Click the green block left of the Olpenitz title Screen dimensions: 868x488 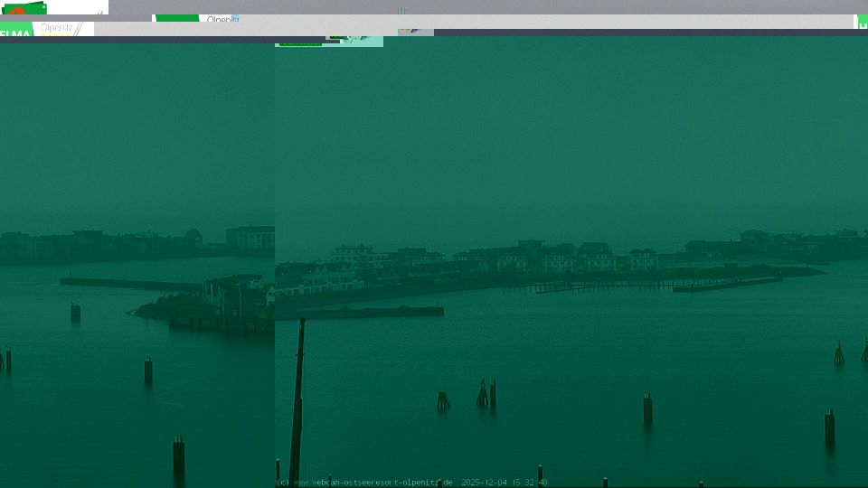[x=177, y=18]
